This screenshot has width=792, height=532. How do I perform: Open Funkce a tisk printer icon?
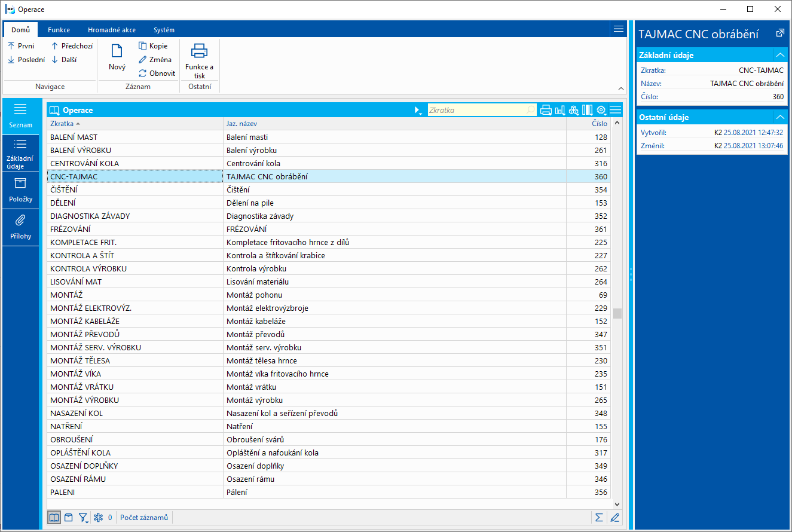pos(199,52)
